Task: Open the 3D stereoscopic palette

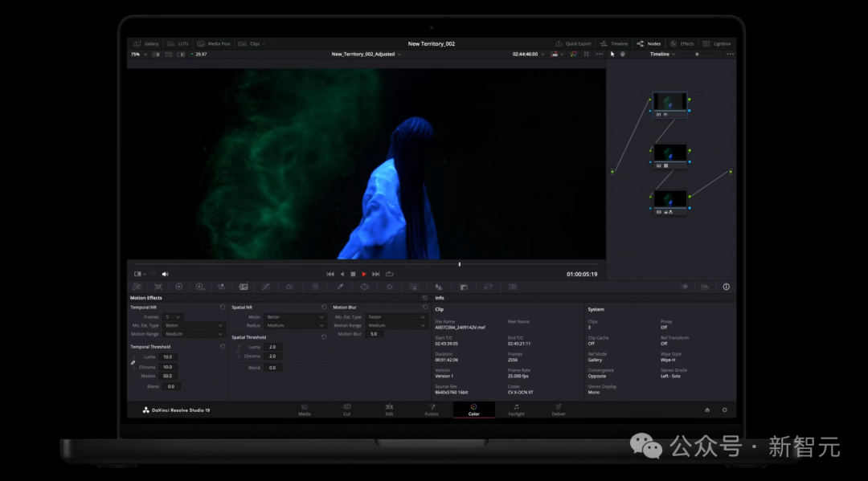Action: (513, 287)
